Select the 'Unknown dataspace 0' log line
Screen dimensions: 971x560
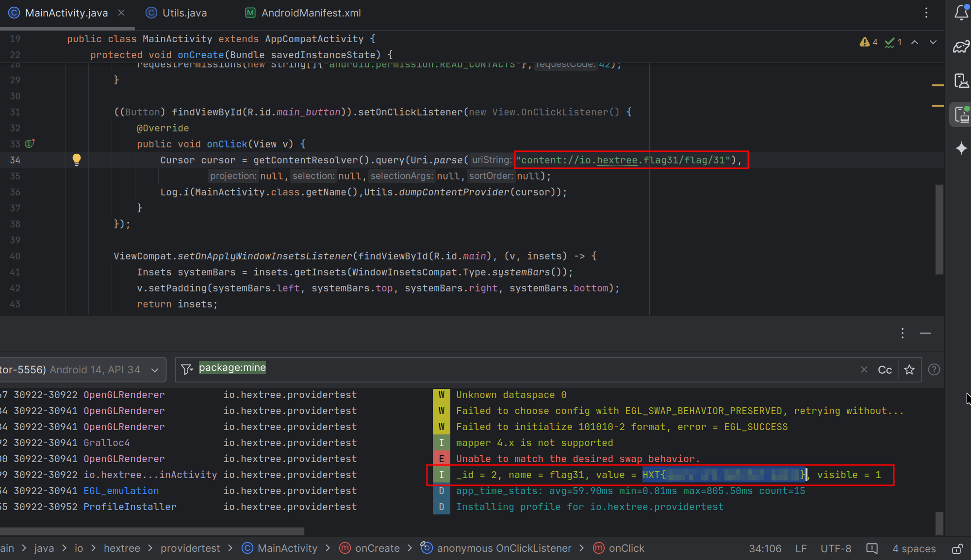click(x=511, y=395)
